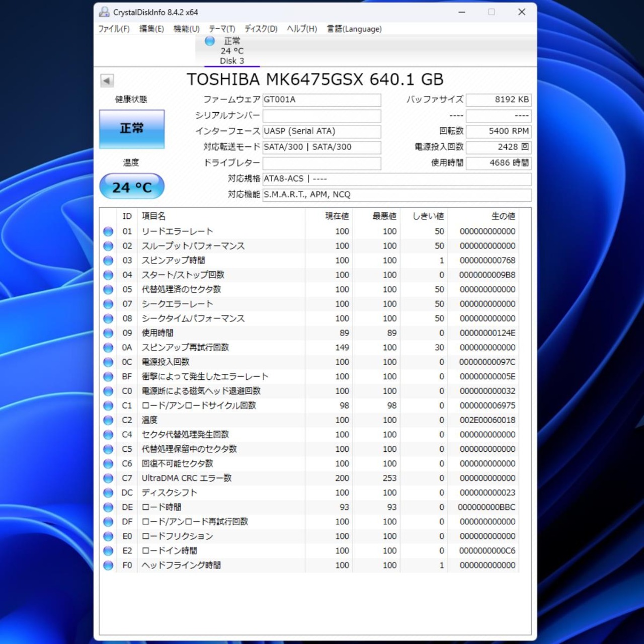Open the ファイル(F) menu
The height and width of the screenshot is (644, 644).
point(114,29)
